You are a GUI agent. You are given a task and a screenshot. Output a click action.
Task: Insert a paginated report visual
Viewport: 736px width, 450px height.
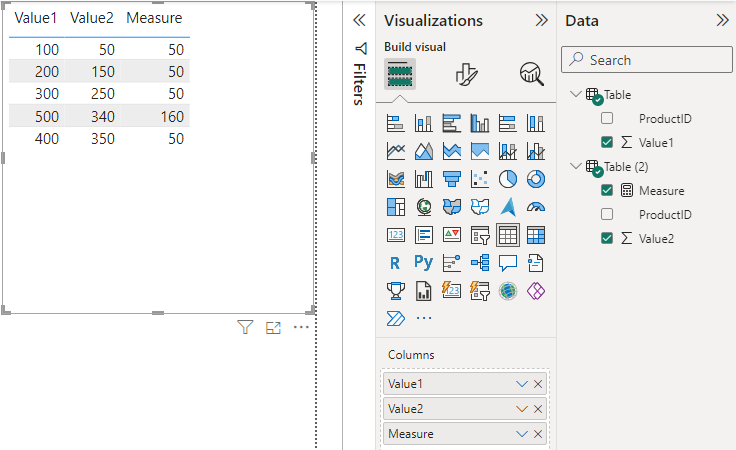(423, 291)
